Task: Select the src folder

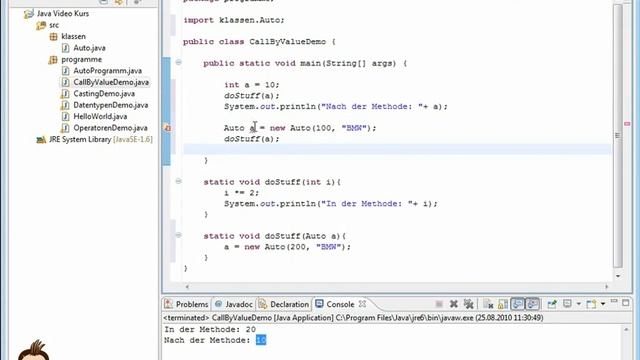Action: pyautogui.click(x=54, y=25)
